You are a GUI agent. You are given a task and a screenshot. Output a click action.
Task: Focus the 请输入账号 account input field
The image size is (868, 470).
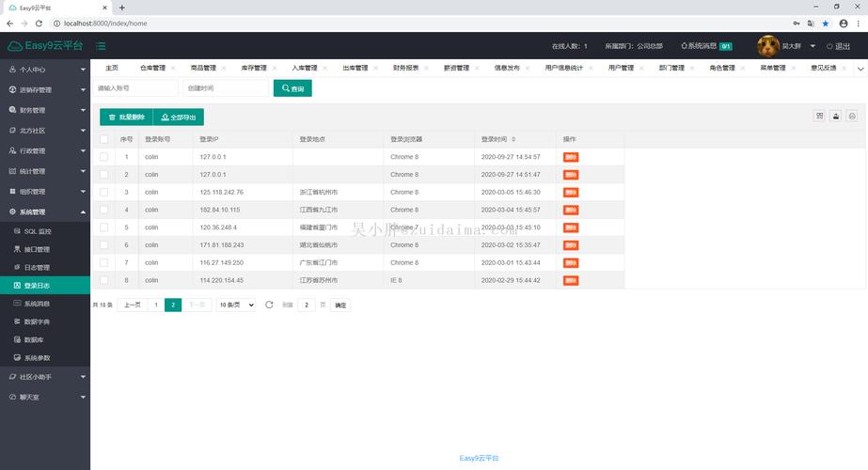(x=136, y=88)
